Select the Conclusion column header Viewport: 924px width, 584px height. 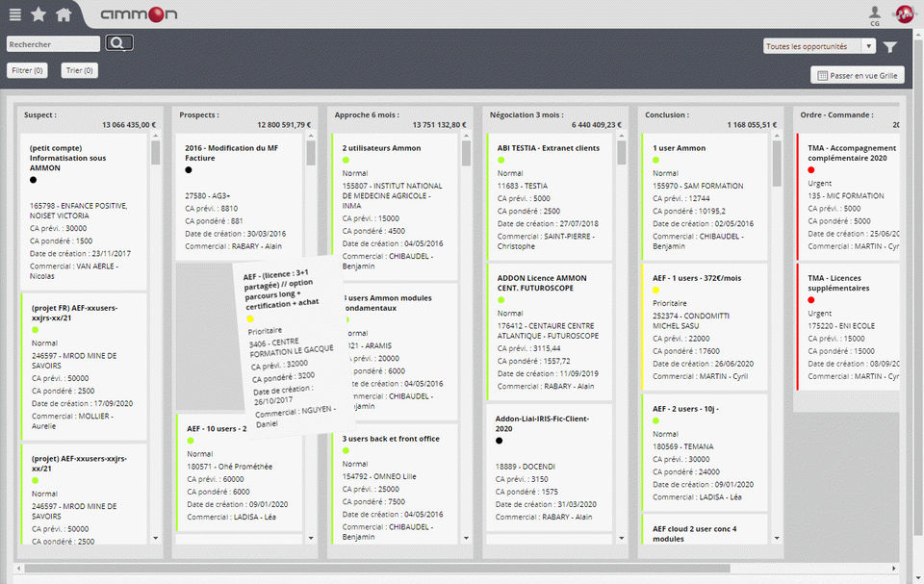pos(666,114)
